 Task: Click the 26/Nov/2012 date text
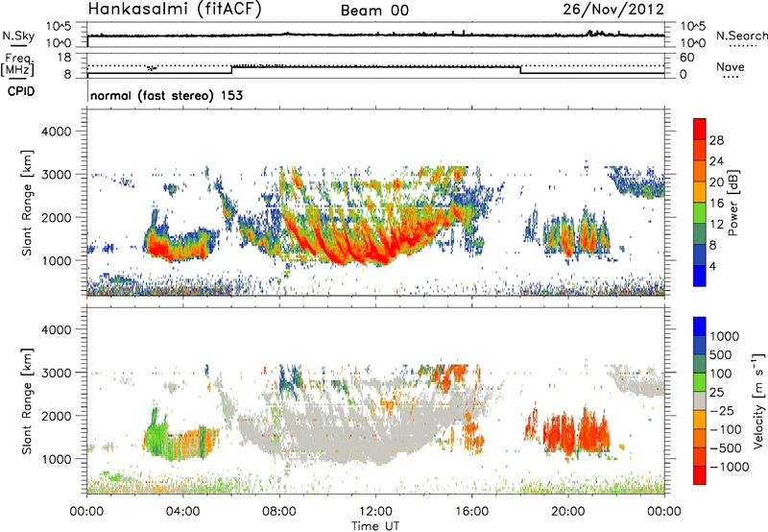coord(613,10)
